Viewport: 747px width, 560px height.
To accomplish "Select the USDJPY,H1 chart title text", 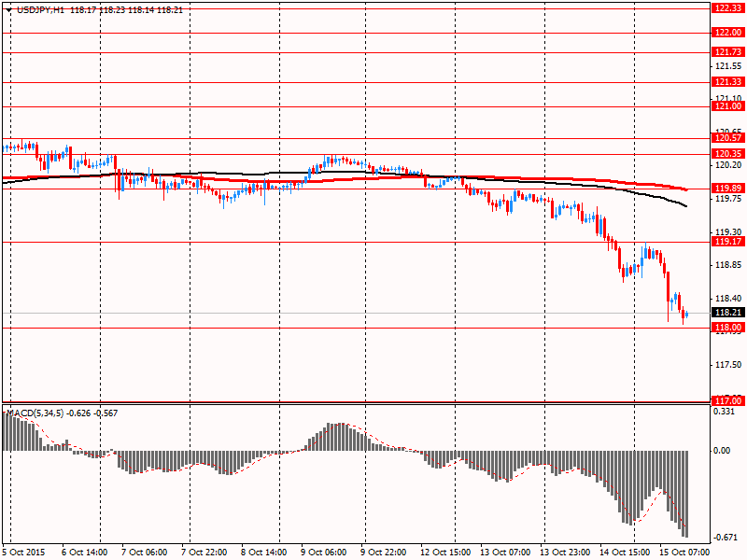I will pyautogui.click(x=40, y=10).
